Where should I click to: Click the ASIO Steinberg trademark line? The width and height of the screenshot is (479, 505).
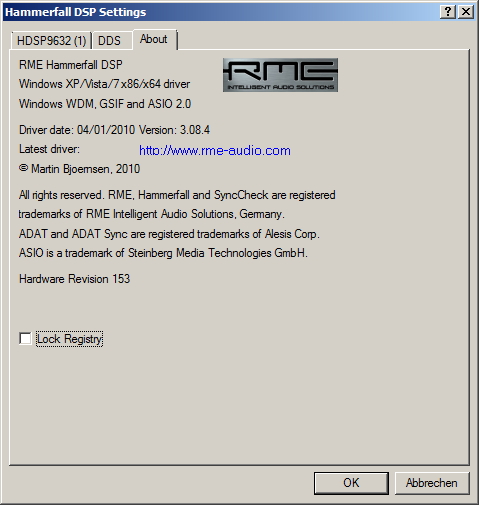(x=163, y=253)
